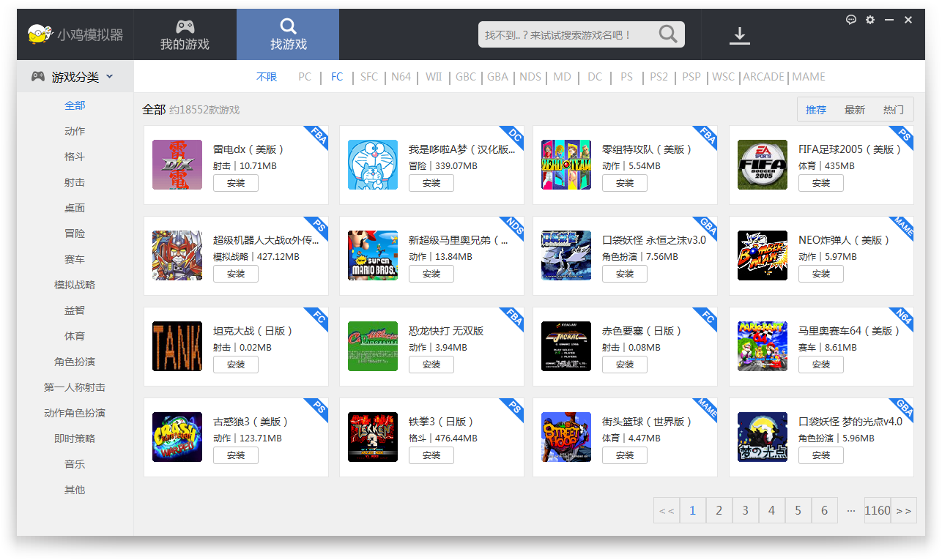
Task: Select 即时策略 category in sidebar
Action: click(75, 438)
